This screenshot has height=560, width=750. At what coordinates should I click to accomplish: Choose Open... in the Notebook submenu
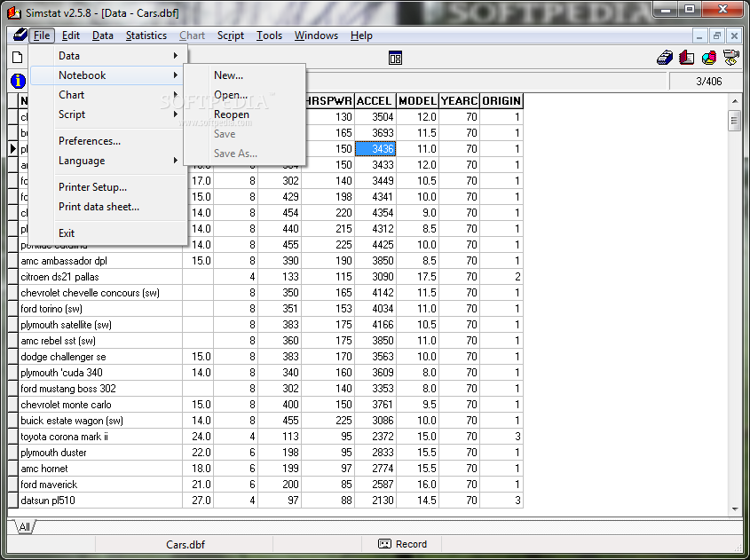[244, 95]
